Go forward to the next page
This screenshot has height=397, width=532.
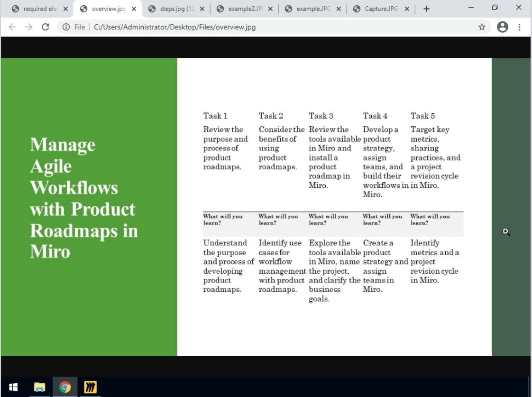[x=29, y=27]
